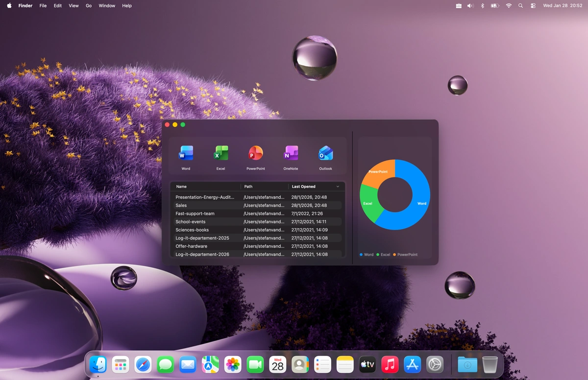Open Outlook from the app row
This screenshot has height=380, width=588.
click(x=325, y=153)
